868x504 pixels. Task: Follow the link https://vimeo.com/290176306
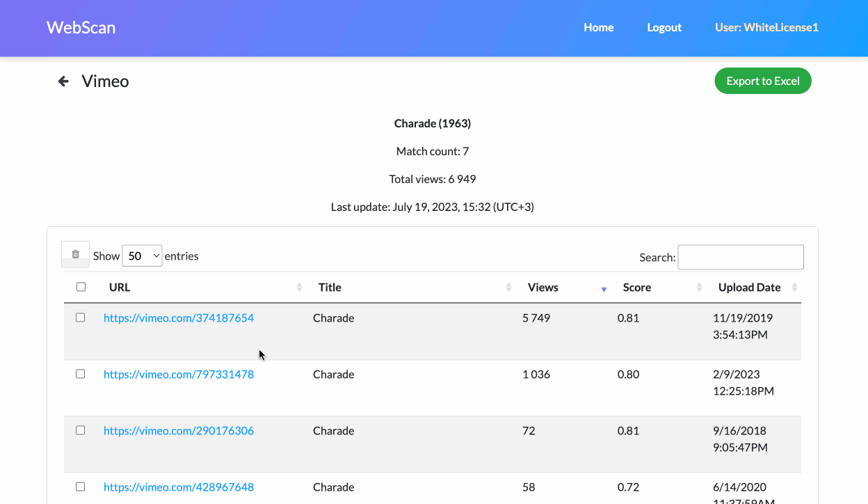(x=178, y=430)
